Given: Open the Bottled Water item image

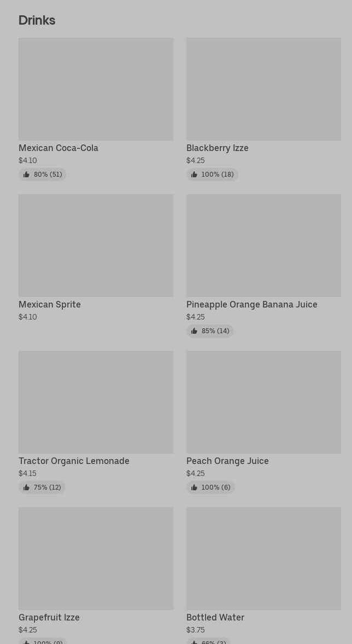Looking at the screenshot, I should (x=263, y=559).
